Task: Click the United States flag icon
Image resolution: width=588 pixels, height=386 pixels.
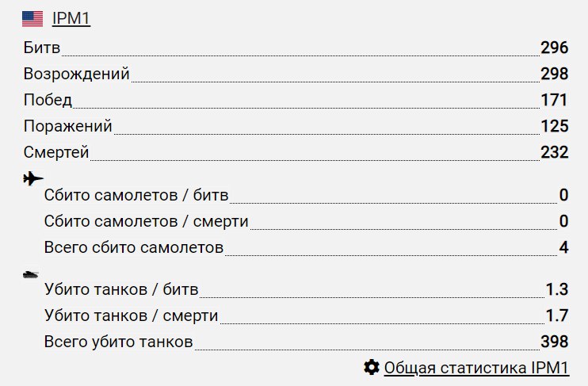Action: [x=32, y=19]
